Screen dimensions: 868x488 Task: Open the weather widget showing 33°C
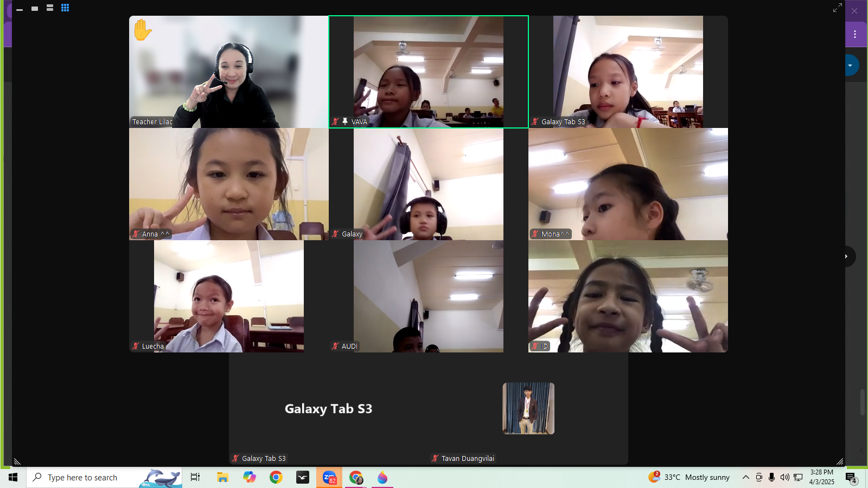pyautogui.click(x=689, y=477)
